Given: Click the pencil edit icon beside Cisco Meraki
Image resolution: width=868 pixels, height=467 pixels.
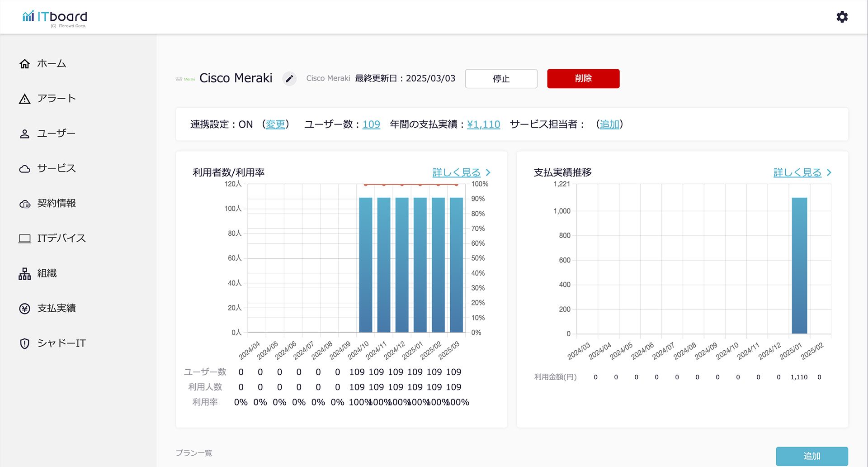Looking at the screenshot, I should (289, 79).
